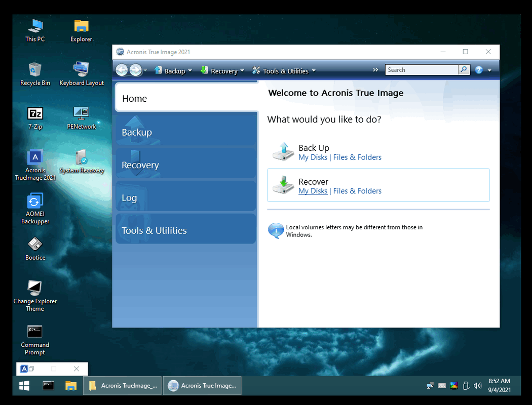Click the network tray icon
532x405 pixels.
430,386
